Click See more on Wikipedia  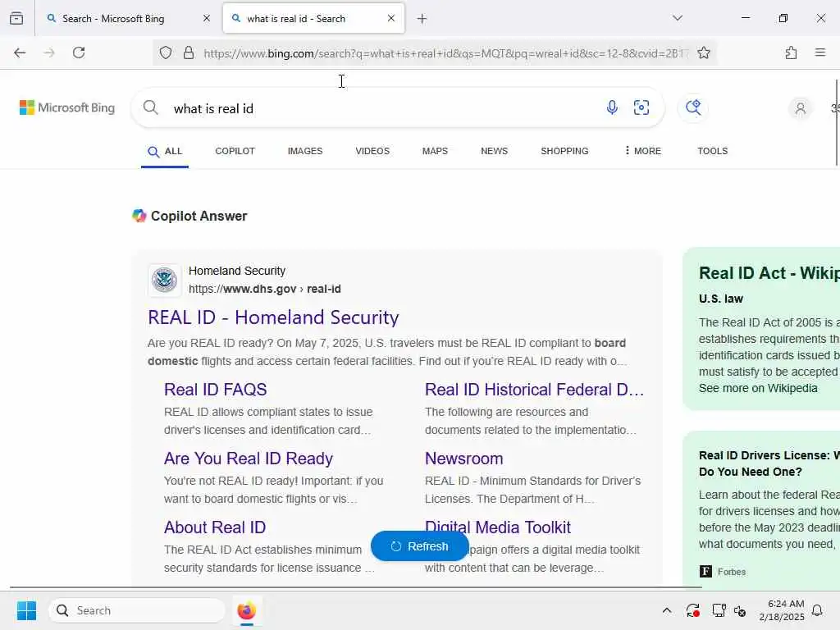tap(758, 388)
